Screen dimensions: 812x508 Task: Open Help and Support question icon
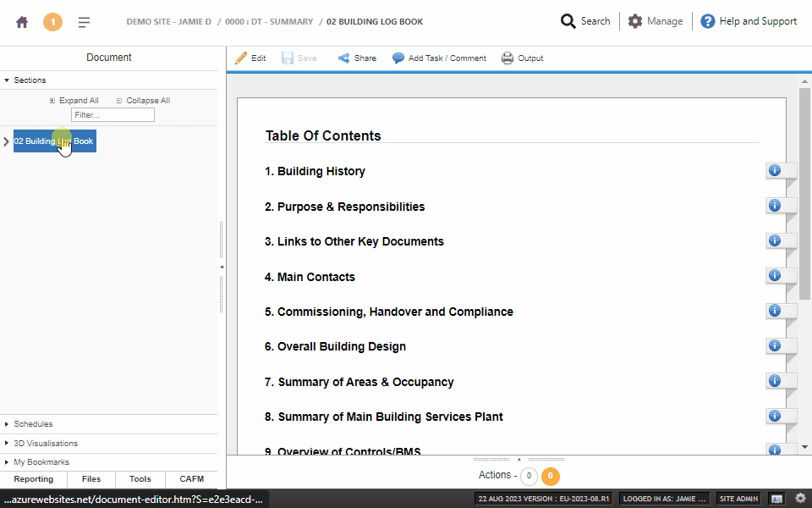click(707, 21)
